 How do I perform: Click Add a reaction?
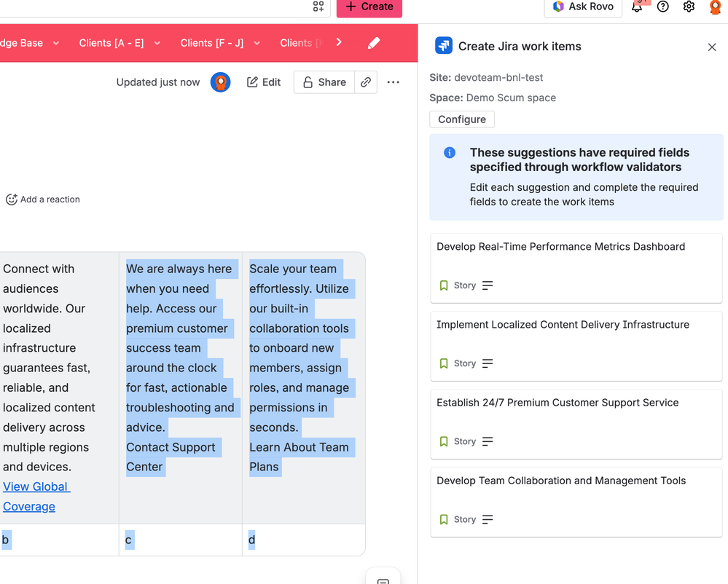[43, 200]
